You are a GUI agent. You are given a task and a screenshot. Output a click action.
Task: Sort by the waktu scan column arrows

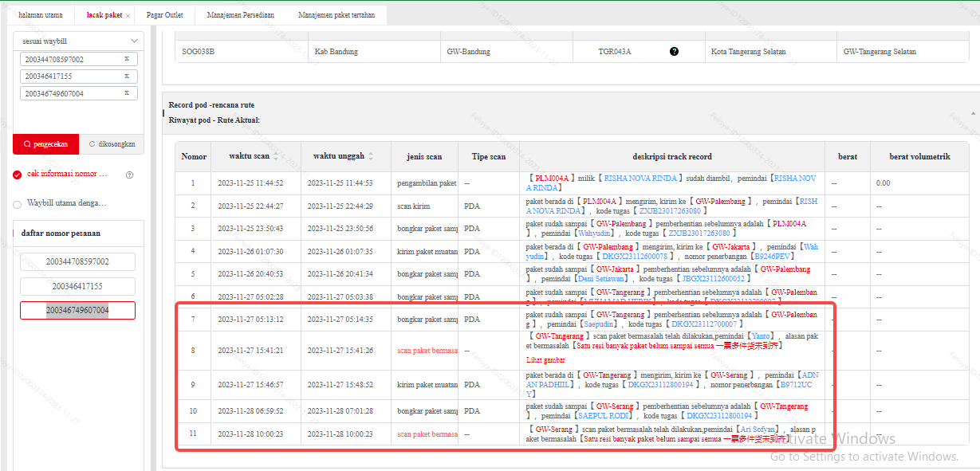point(277,157)
